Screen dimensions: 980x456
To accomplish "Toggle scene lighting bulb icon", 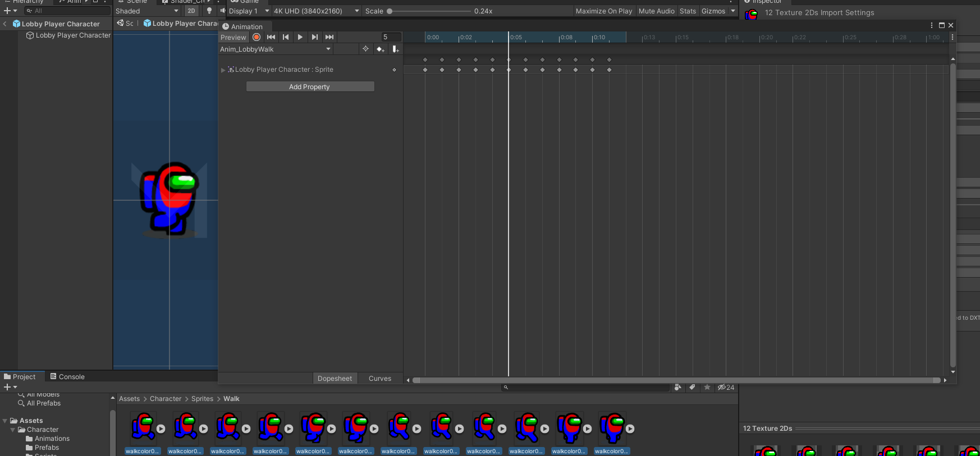I will click(209, 11).
